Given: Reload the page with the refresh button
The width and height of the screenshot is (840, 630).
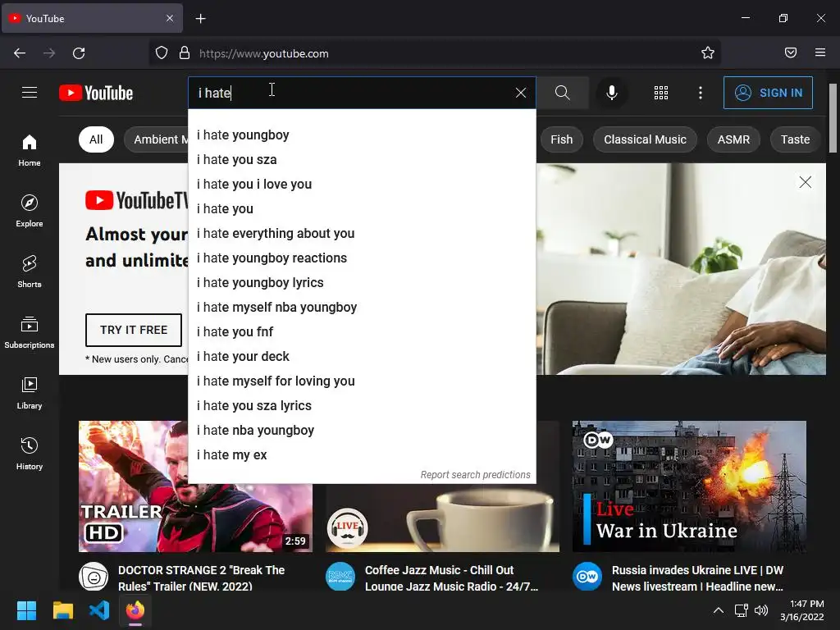Looking at the screenshot, I should 79,53.
